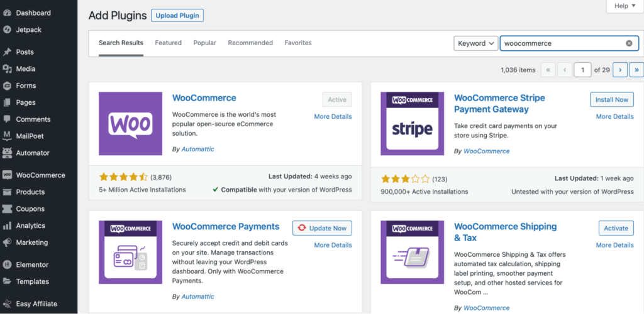Image resolution: width=644 pixels, height=314 pixels.
Task: Click "5+ Million Active Installations" text
Action: pyautogui.click(x=142, y=190)
